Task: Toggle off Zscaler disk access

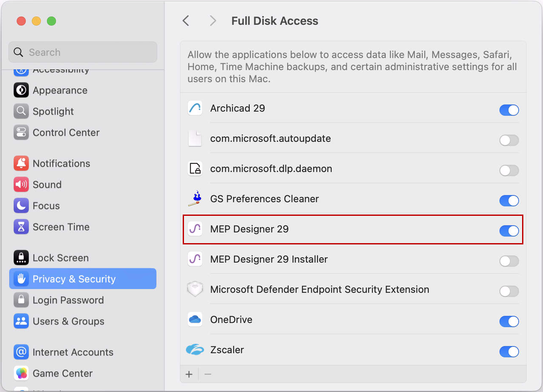Action: tap(509, 352)
